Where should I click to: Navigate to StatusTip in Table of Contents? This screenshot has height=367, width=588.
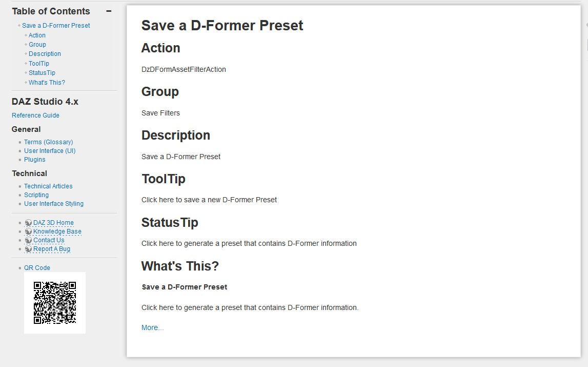[x=42, y=73]
